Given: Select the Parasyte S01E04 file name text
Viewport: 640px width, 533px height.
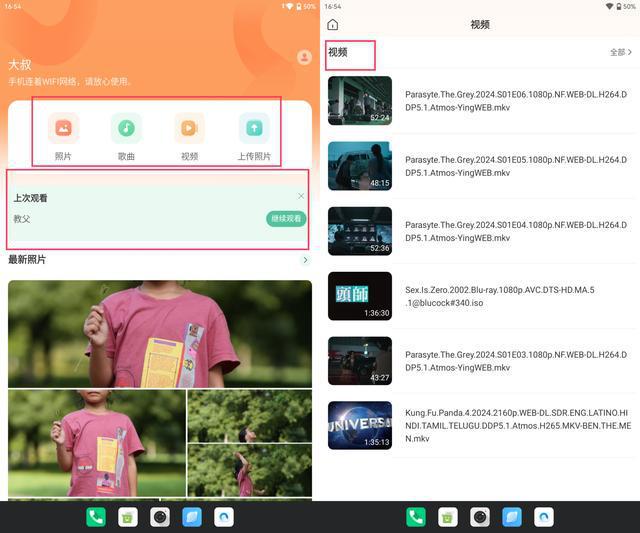Looking at the screenshot, I should click(x=516, y=231).
